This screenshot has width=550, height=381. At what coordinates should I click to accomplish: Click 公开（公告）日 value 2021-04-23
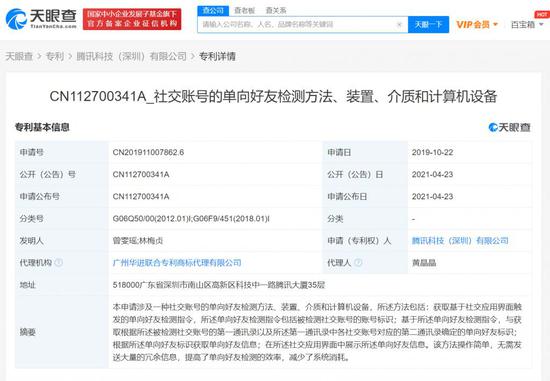pos(432,174)
